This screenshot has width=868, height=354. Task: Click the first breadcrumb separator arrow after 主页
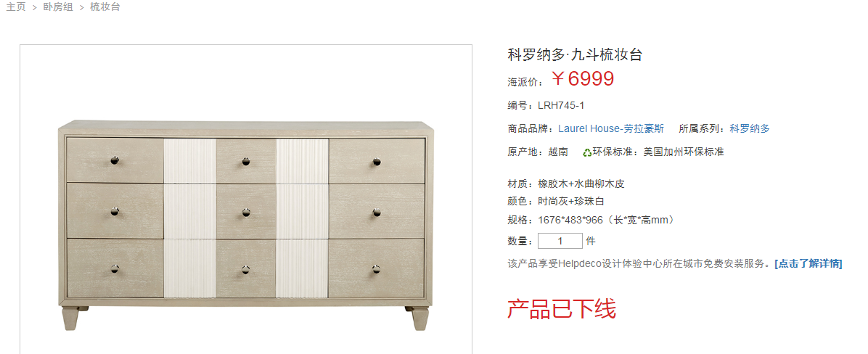[35, 8]
